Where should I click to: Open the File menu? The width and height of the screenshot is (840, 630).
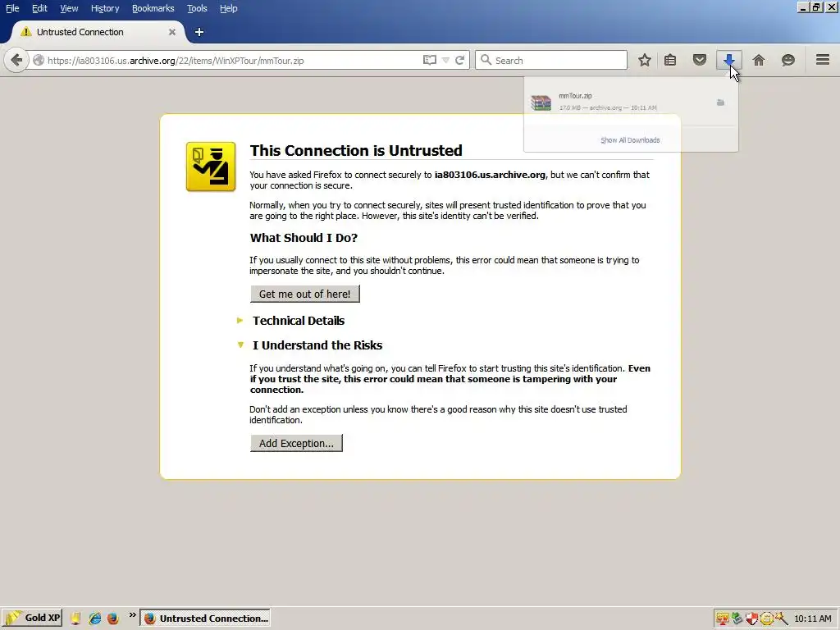point(12,8)
